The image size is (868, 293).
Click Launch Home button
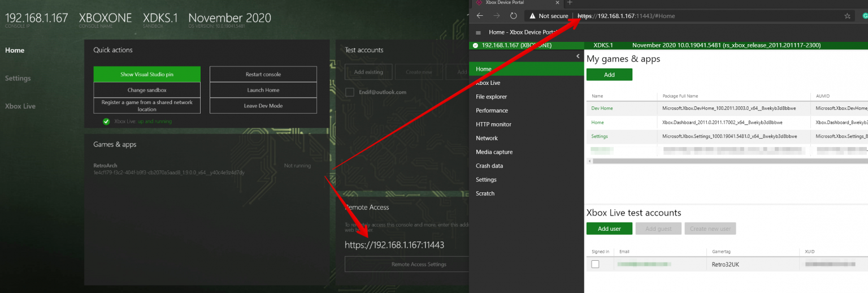click(263, 90)
